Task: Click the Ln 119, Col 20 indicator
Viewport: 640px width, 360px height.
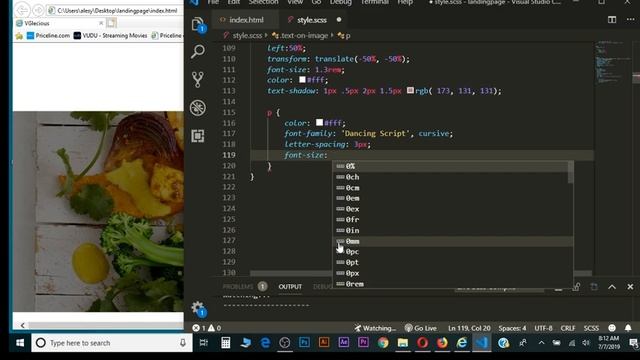Action: point(469,328)
